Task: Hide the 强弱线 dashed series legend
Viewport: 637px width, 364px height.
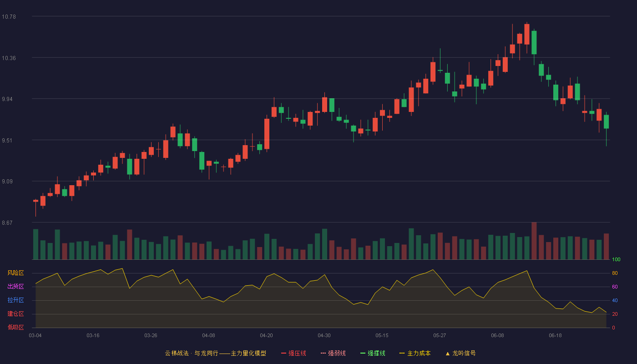Action: pos(333,354)
